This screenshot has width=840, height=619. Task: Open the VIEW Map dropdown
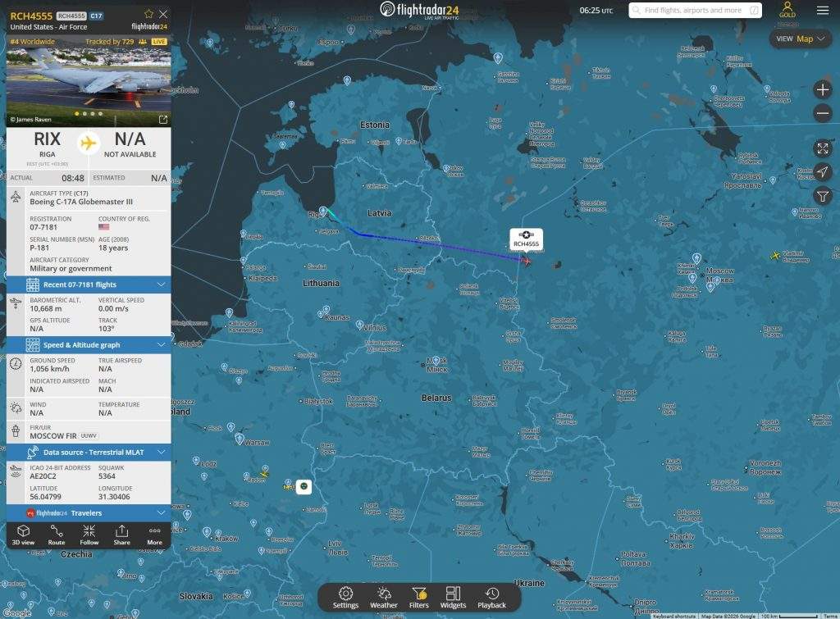(x=801, y=39)
